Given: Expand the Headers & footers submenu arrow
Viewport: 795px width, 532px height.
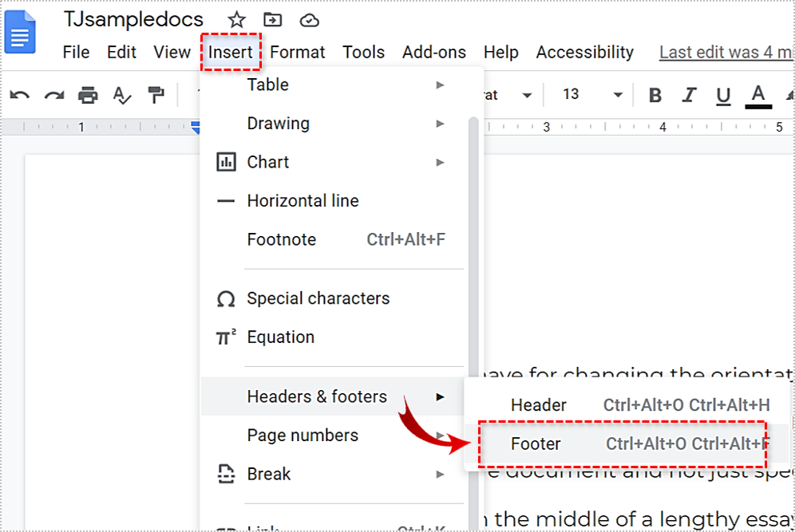Looking at the screenshot, I should [x=440, y=397].
